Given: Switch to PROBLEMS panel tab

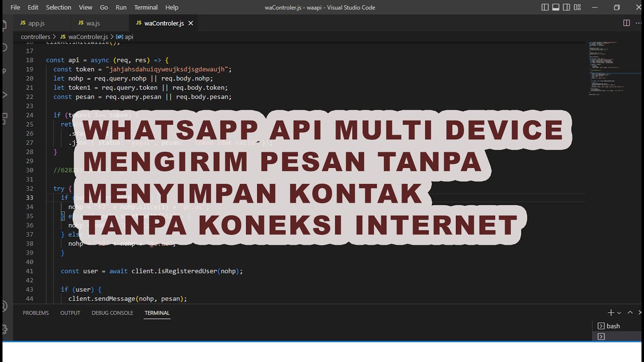Looking at the screenshot, I should pos(36,313).
